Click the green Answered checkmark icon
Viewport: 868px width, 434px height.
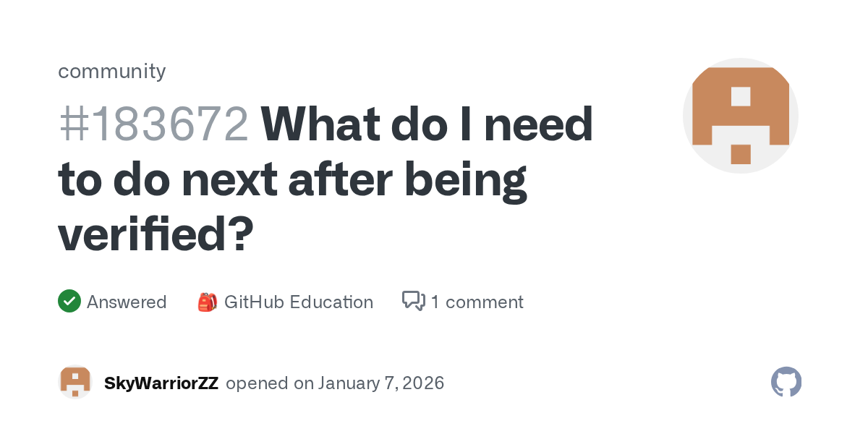click(69, 302)
